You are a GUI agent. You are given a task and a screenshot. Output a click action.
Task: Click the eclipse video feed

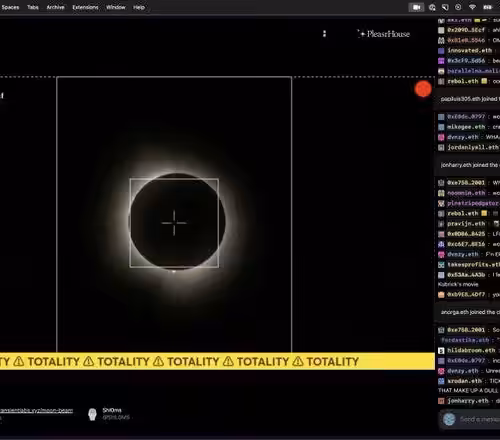[174, 214]
